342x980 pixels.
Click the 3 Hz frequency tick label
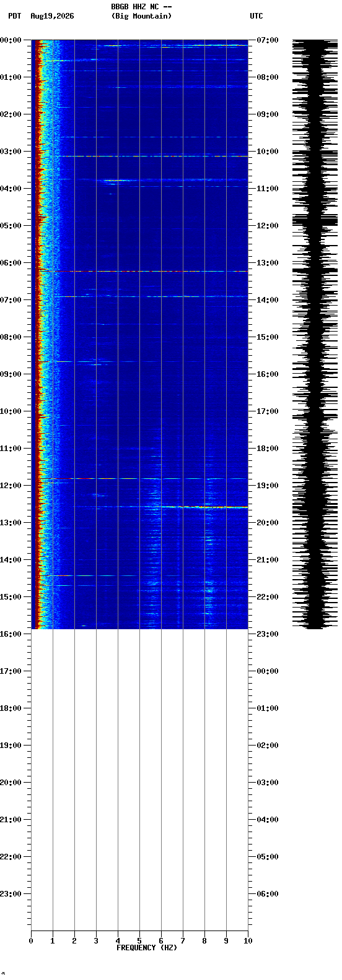[96, 941]
